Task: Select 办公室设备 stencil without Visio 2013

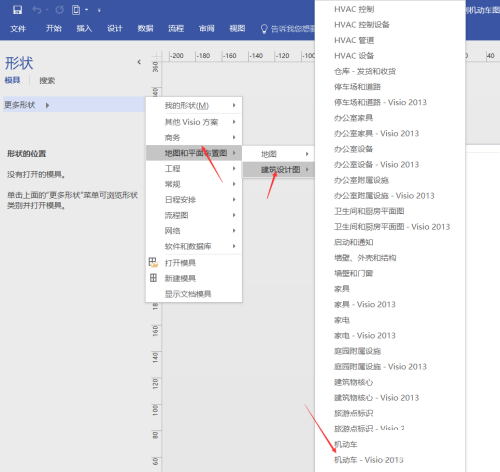Action: tap(354, 149)
